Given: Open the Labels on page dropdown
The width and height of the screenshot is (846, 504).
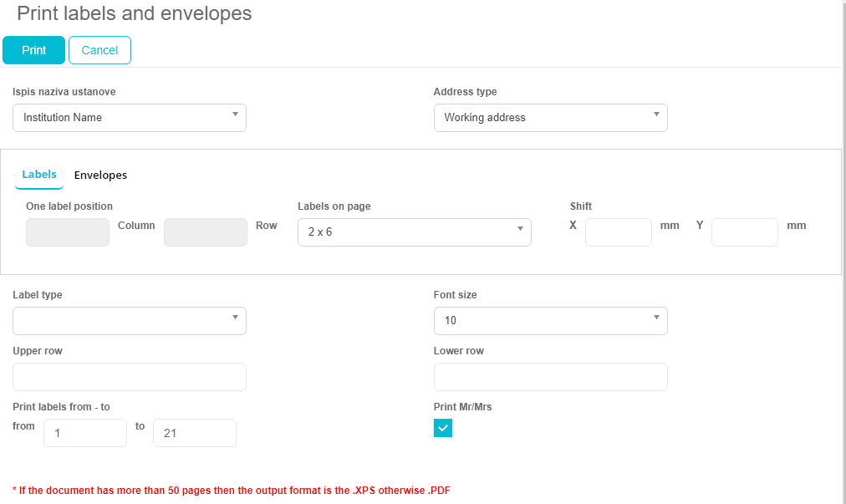Looking at the screenshot, I should point(414,232).
